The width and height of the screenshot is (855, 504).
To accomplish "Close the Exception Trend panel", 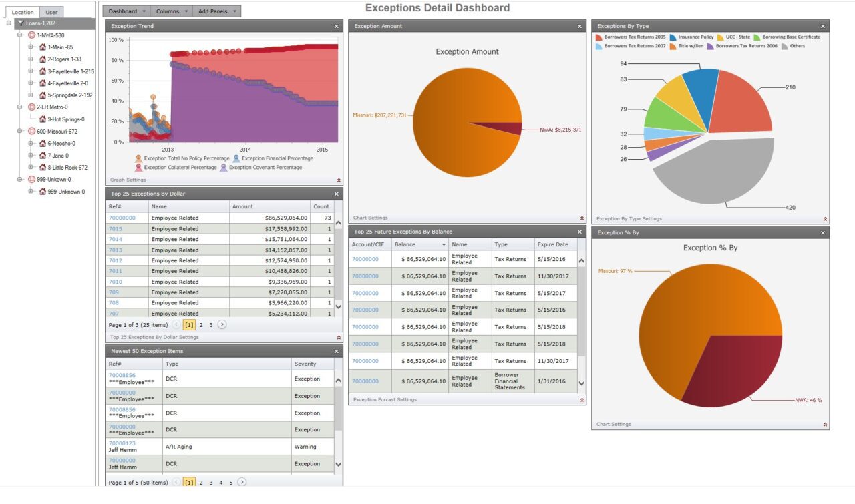I will pos(337,26).
